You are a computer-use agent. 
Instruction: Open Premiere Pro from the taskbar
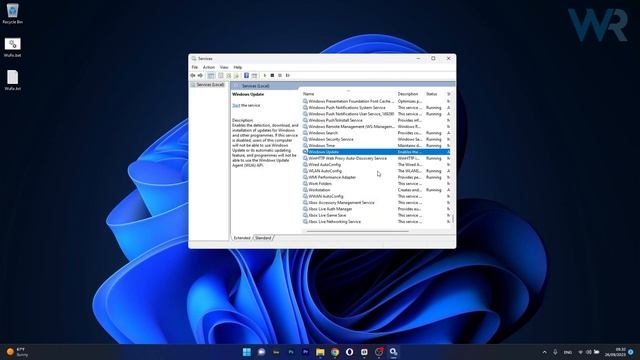coord(305,352)
